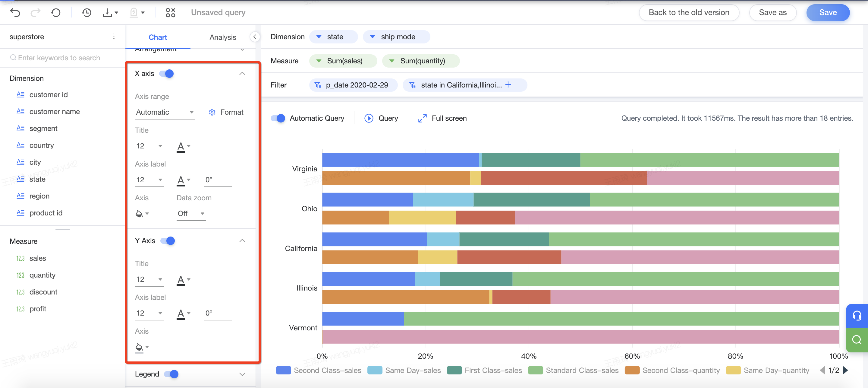Open X axis label font size dropdown
Screen dimensions: 868x388
coord(149,180)
